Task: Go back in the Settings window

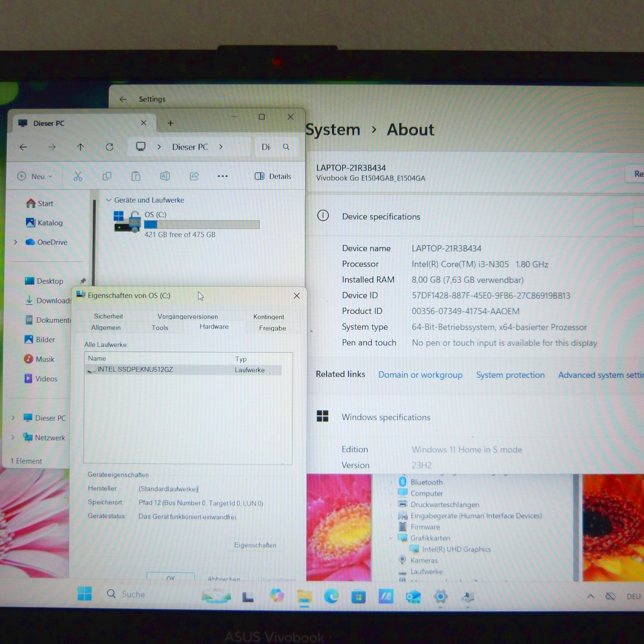Action: pos(123,99)
